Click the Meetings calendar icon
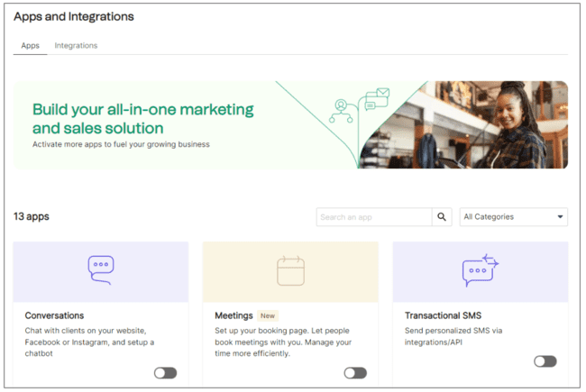Viewport: 586px width, 392px height. pyautogui.click(x=290, y=270)
